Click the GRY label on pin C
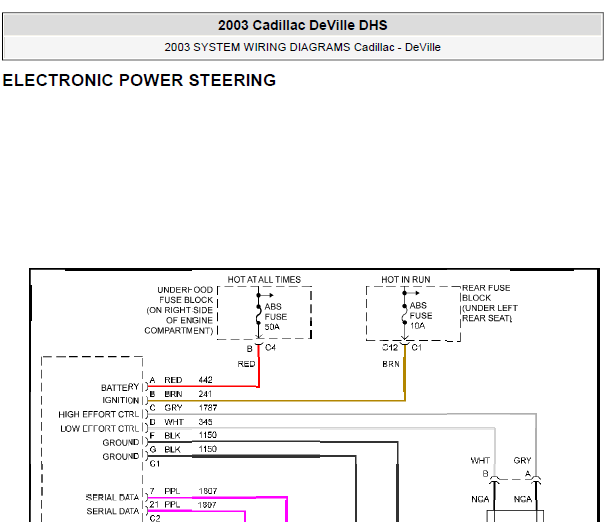This screenshot has height=522, width=605. (x=173, y=408)
